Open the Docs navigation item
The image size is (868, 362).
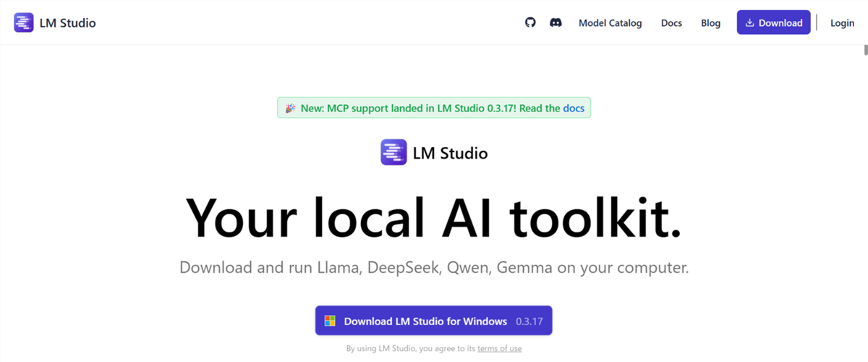point(671,23)
